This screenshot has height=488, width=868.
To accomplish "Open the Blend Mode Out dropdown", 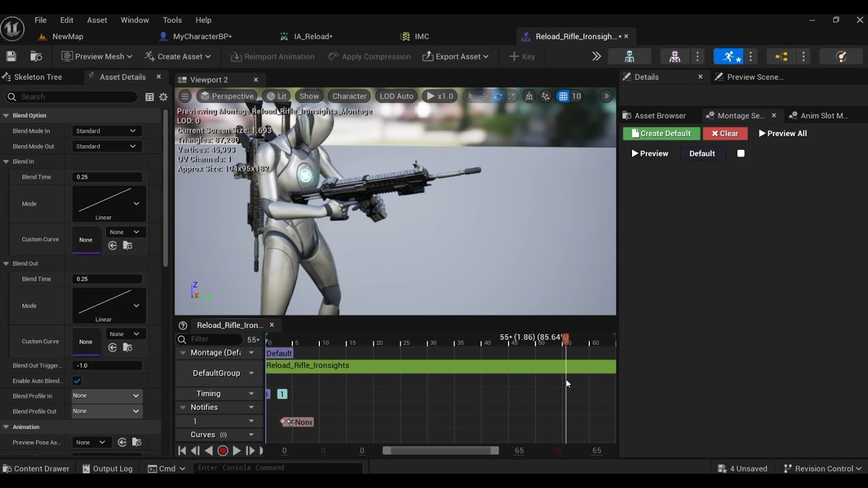I will [107, 146].
